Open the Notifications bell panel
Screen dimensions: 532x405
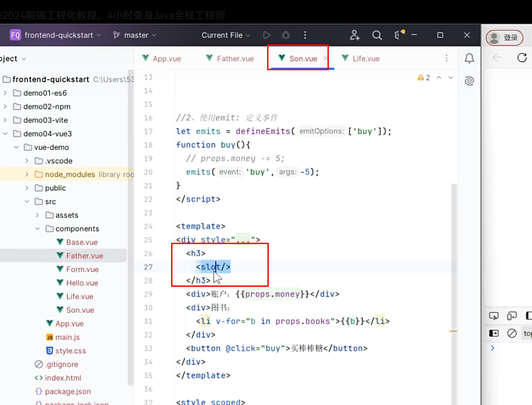click(469, 58)
